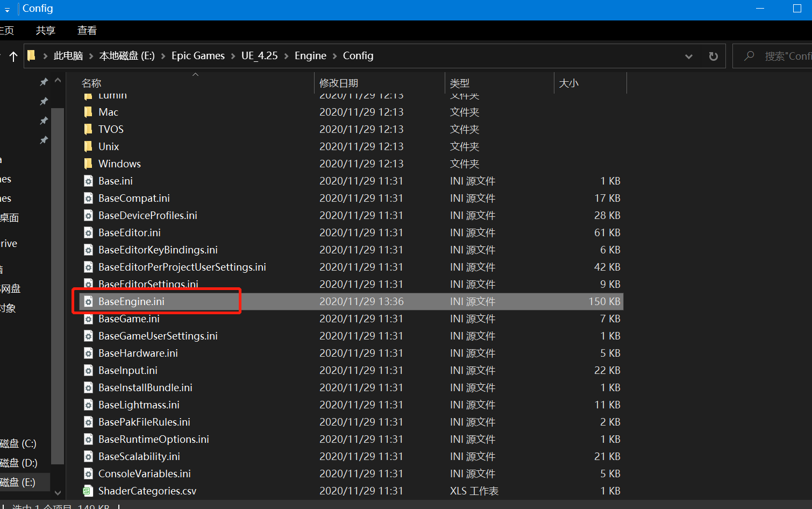Open drive (C:) in navigation pane
812x509 pixels.
click(18, 443)
